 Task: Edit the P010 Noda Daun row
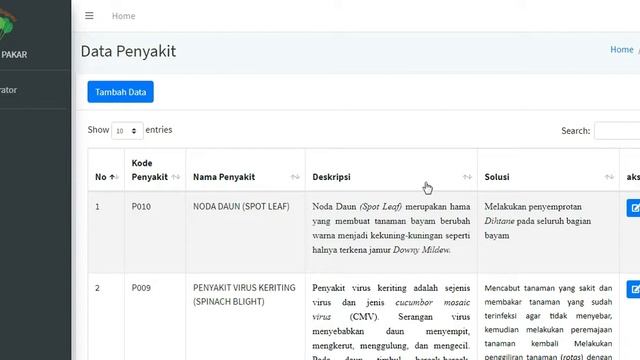(x=634, y=208)
